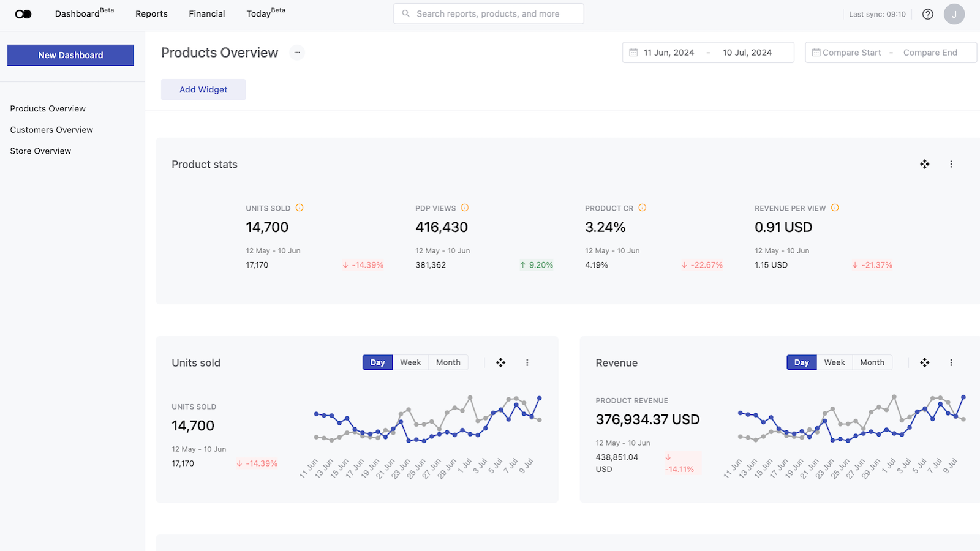This screenshot has width=980, height=551.
Task: Open Product stats widget options menu
Action: [951, 164]
